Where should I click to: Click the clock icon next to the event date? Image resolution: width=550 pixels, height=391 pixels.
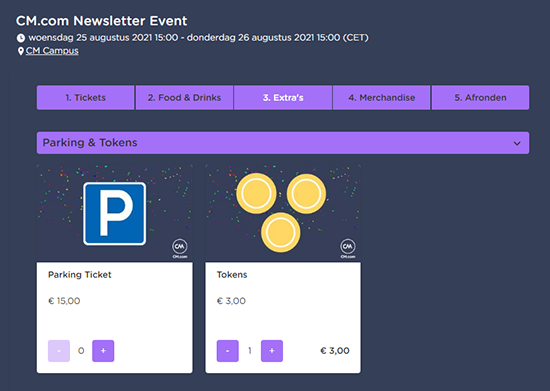(x=21, y=38)
